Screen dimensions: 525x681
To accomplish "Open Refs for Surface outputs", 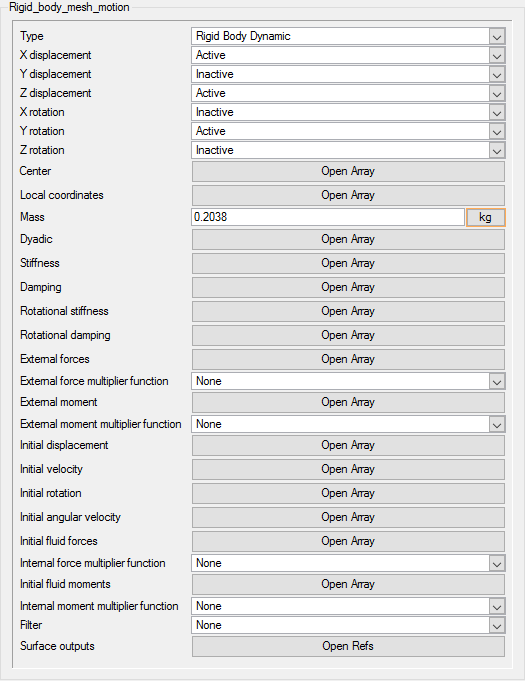I will pos(348,646).
